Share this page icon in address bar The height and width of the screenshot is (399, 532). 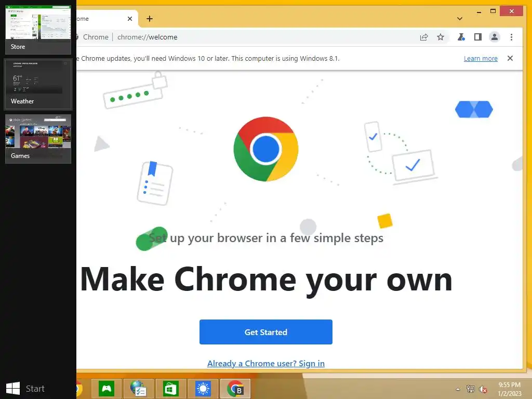(424, 37)
